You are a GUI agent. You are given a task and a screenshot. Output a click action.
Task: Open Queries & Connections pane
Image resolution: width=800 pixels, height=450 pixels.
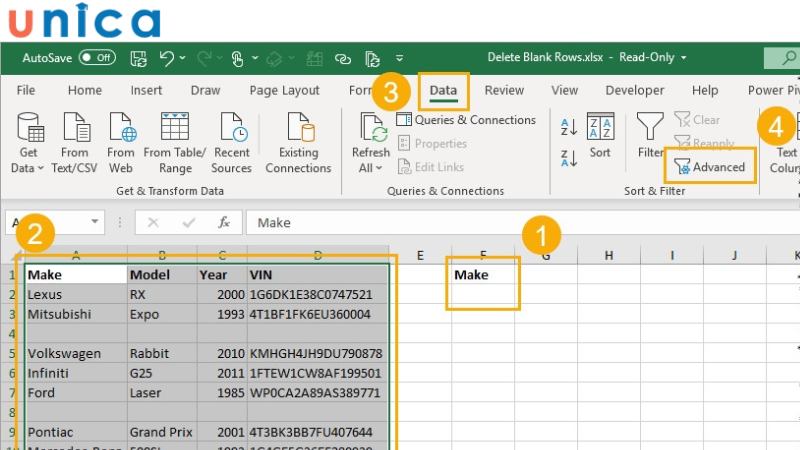[x=466, y=120]
